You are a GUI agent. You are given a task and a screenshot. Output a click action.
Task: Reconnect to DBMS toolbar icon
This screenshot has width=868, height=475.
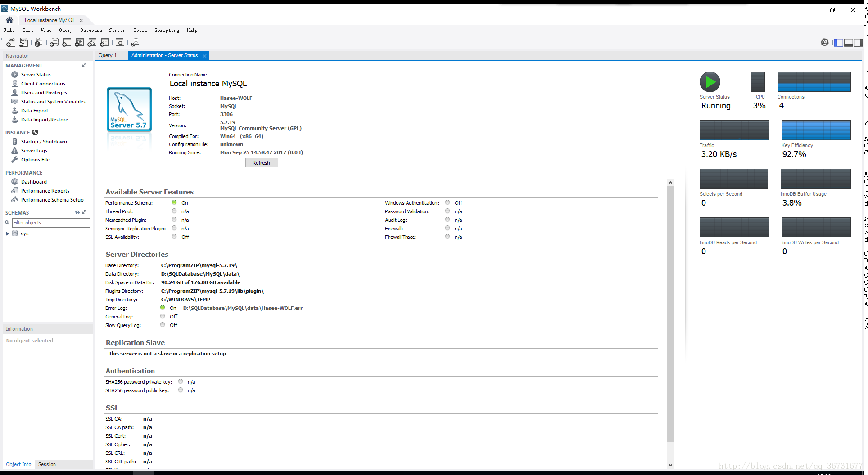click(135, 42)
